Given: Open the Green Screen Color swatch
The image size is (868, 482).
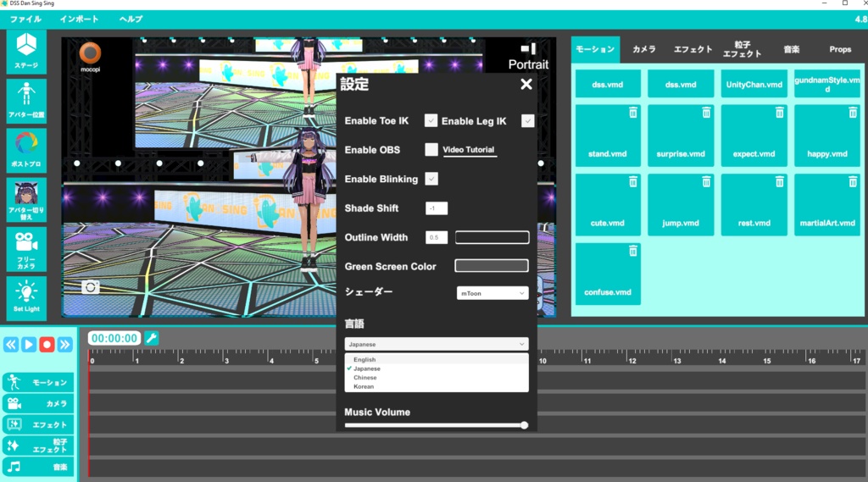Looking at the screenshot, I should pyautogui.click(x=492, y=266).
